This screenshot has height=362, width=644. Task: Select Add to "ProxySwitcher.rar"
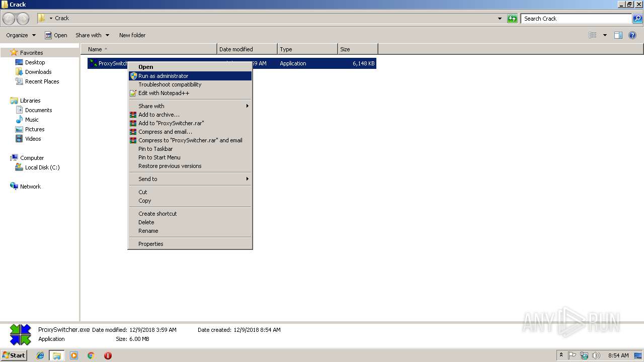(x=190, y=123)
